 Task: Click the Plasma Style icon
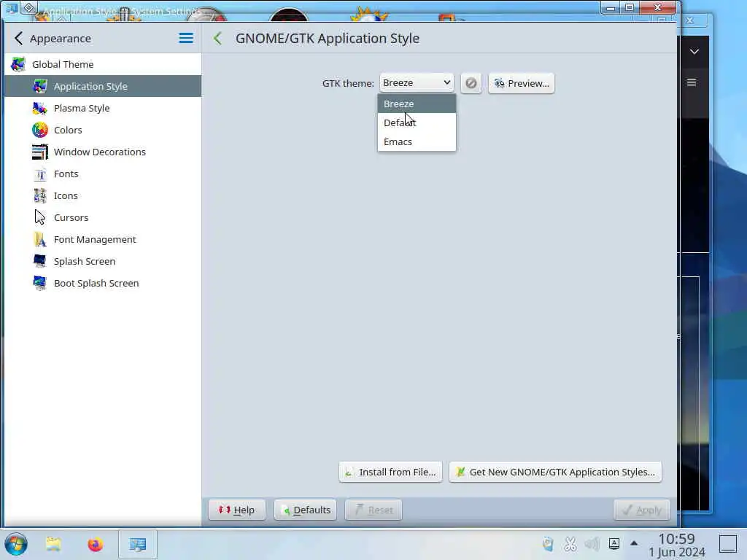tap(40, 108)
